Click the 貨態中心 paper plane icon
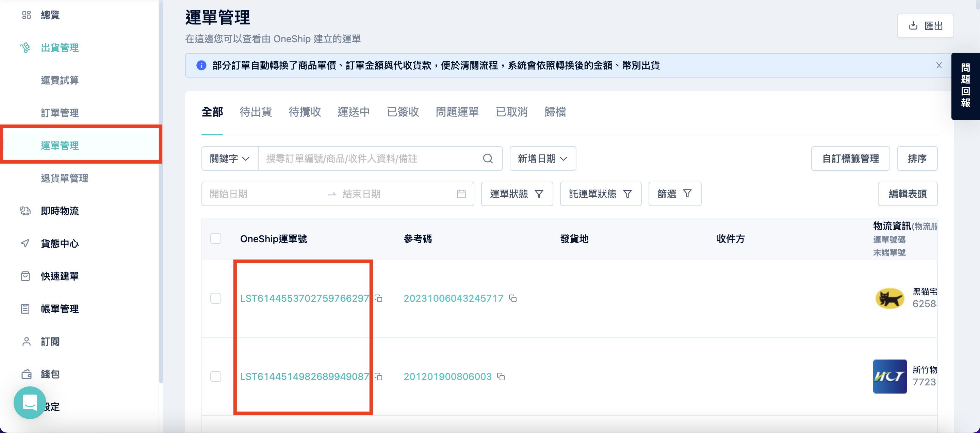Viewport: 980px width, 433px height. 25,243
